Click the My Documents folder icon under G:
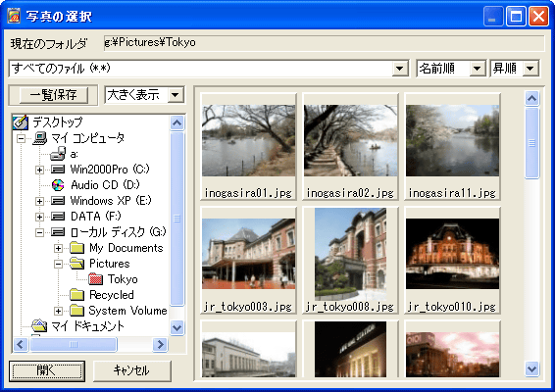The width and height of the screenshot is (555, 392). point(76,248)
